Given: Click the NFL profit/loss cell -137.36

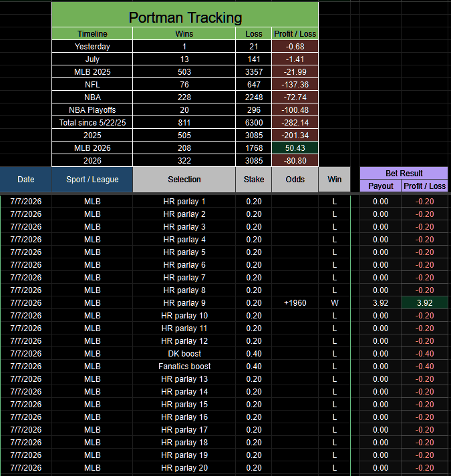Looking at the screenshot, I should tap(295, 84).
